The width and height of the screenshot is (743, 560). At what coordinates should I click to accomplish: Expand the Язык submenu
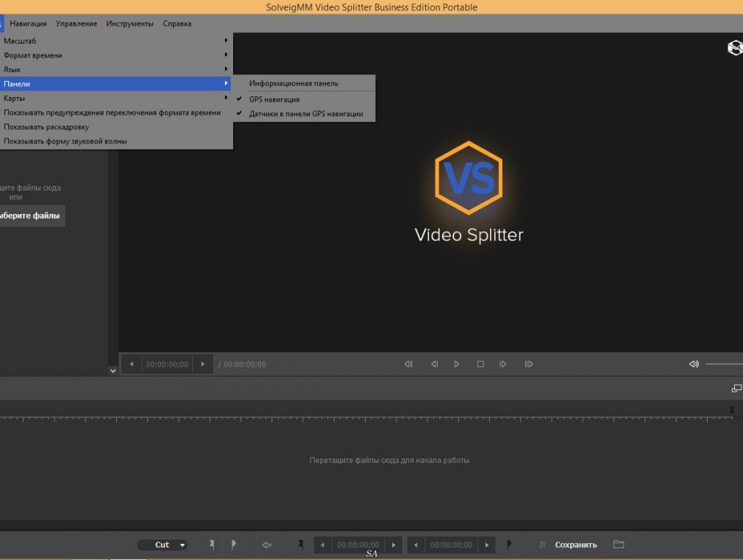116,69
